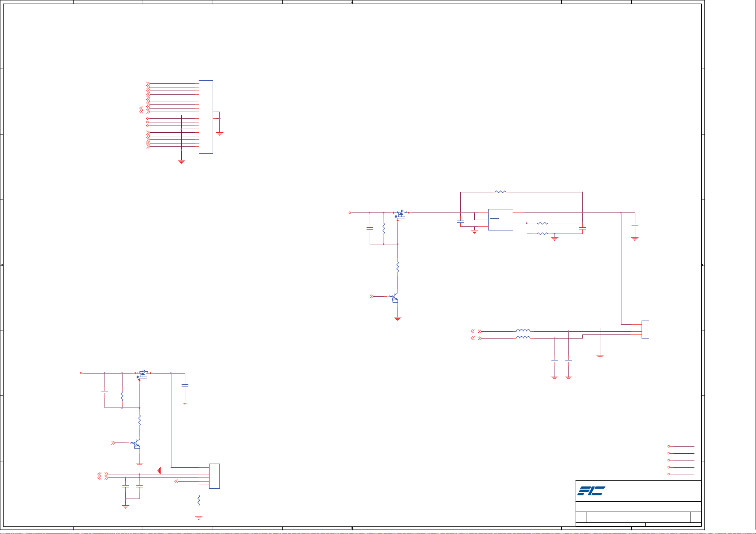
Task: Select the lower inductor of the inductor pair
Action: (523, 338)
